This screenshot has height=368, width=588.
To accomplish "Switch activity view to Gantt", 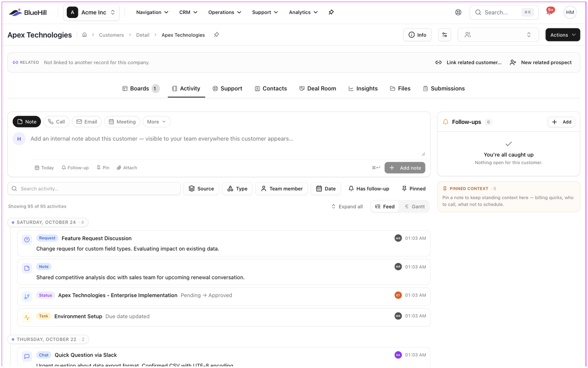I will 414,206.
